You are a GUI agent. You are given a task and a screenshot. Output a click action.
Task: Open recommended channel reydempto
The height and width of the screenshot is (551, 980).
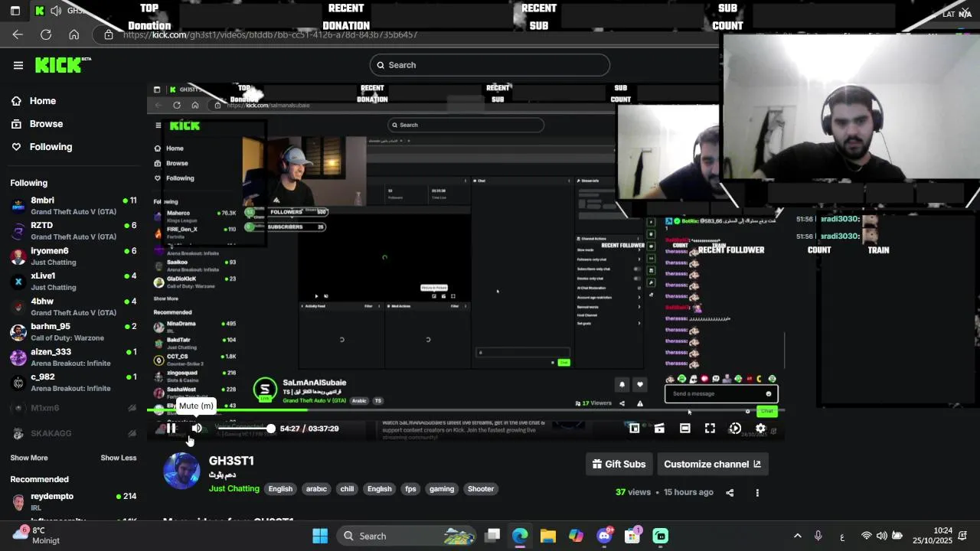(73, 501)
